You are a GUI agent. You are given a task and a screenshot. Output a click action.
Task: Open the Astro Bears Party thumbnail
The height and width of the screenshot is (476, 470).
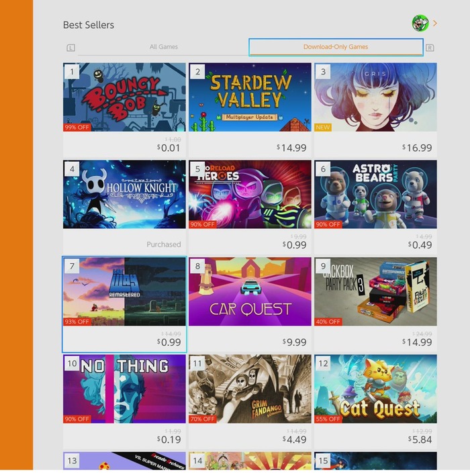pos(375,194)
